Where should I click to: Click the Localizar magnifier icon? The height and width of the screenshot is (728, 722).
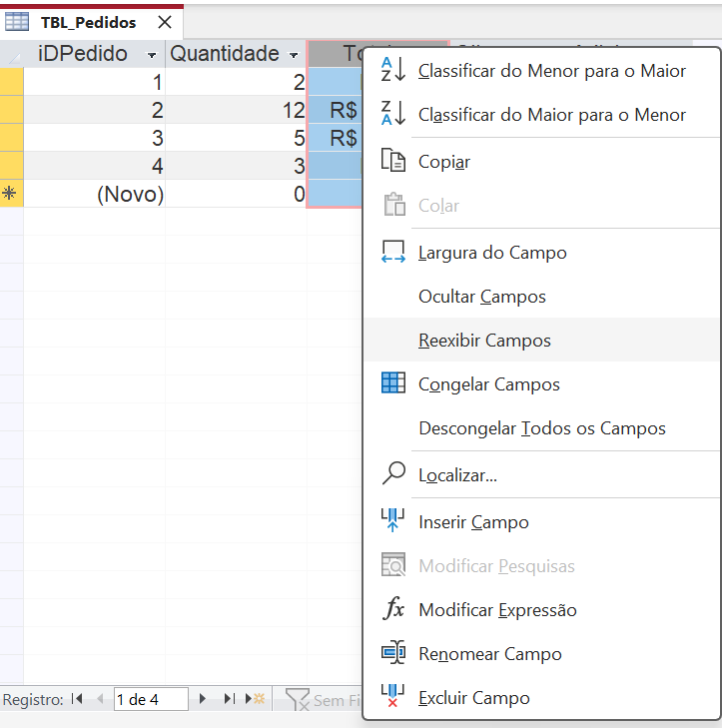coord(393,474)
